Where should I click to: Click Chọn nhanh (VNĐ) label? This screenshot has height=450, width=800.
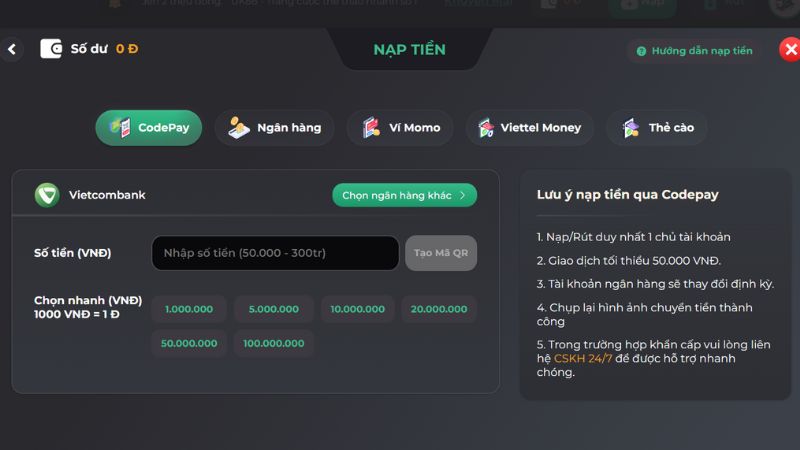point(88,301)
